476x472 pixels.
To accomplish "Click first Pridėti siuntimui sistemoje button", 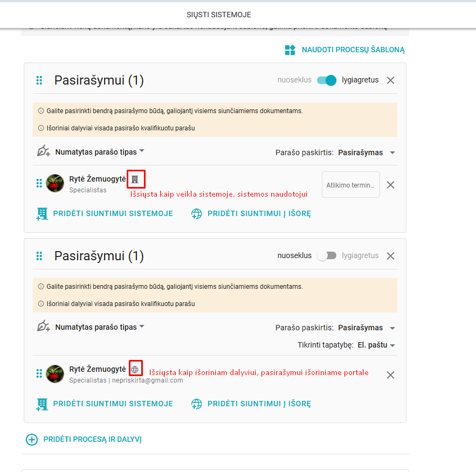I will pos(112,213).
